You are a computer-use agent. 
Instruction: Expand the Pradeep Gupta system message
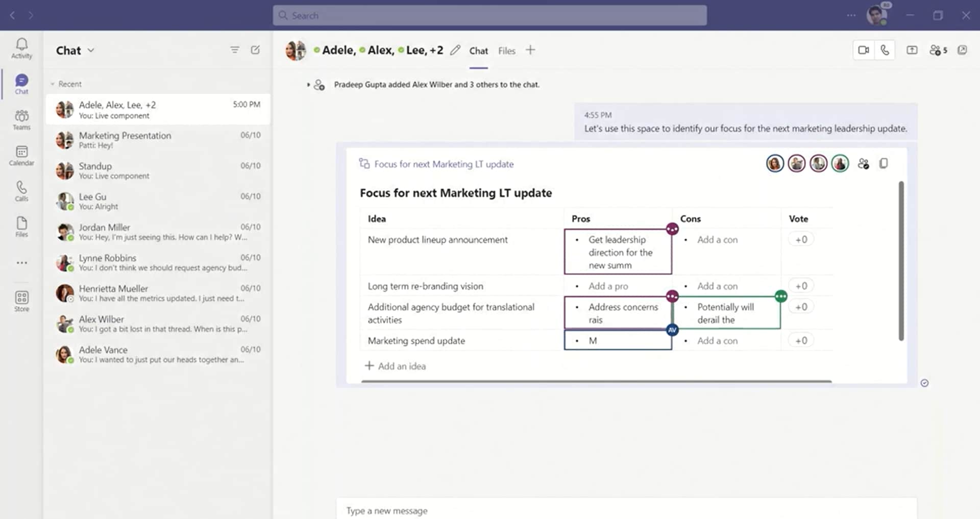(x=308, y=85)
